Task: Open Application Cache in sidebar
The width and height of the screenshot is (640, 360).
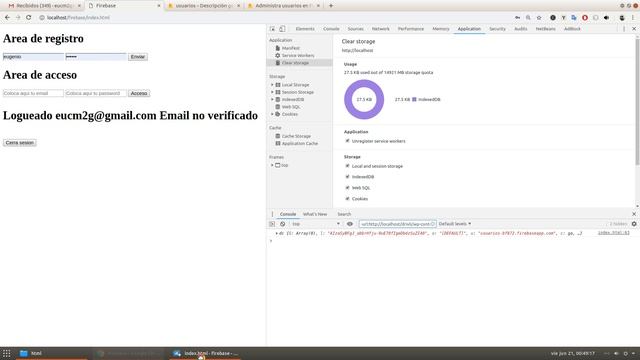Action: coord(300,144)
